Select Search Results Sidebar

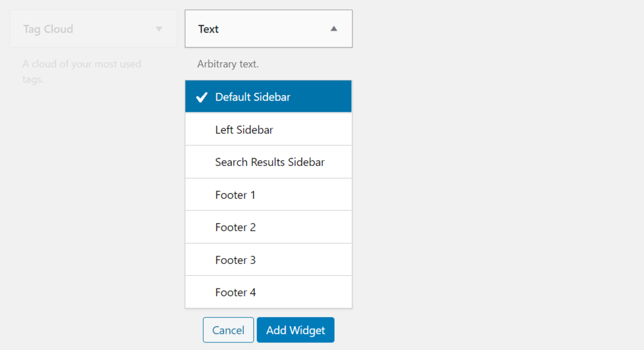click(x=270, y=162)
